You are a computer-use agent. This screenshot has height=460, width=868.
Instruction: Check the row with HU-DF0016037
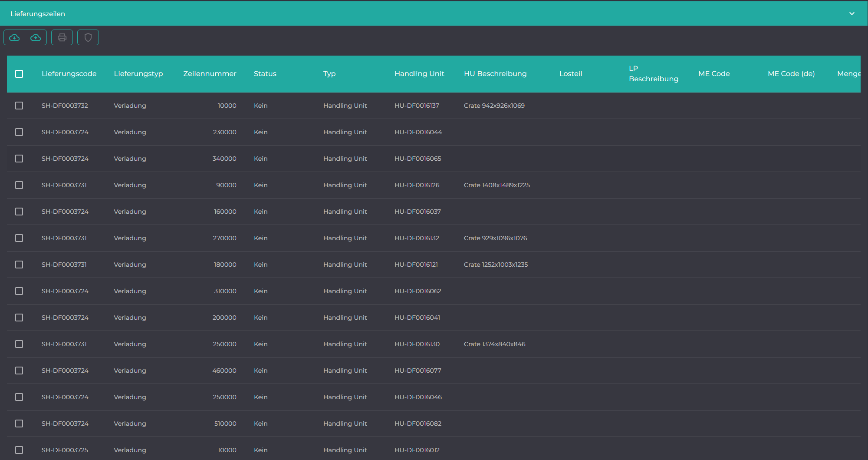pyautogui.click(x=19, y=212)
